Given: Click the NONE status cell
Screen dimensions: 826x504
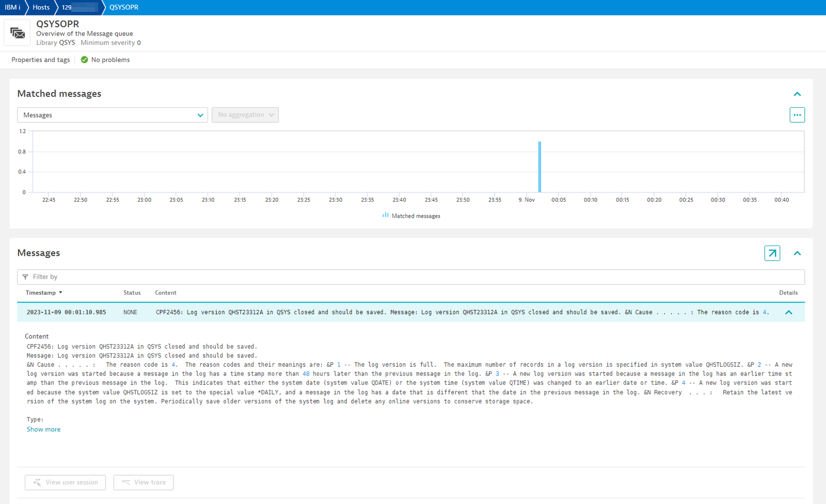Looking at the screenshot, I should (x=131, y=313).
